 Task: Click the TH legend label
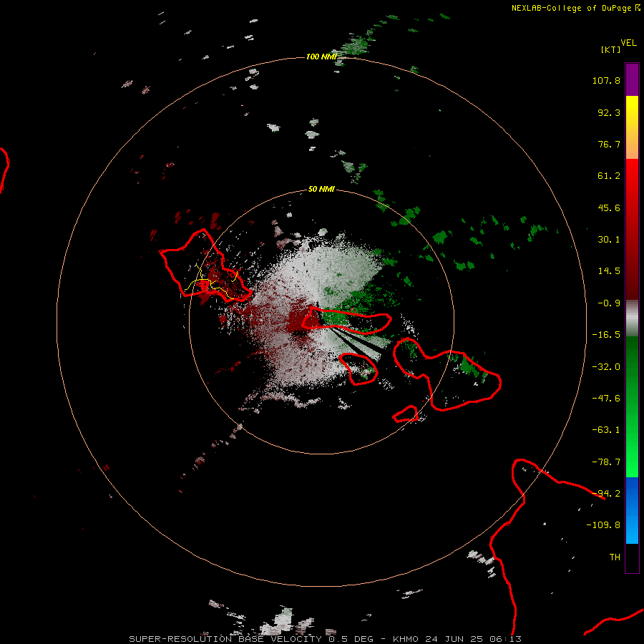click(615, 557)
